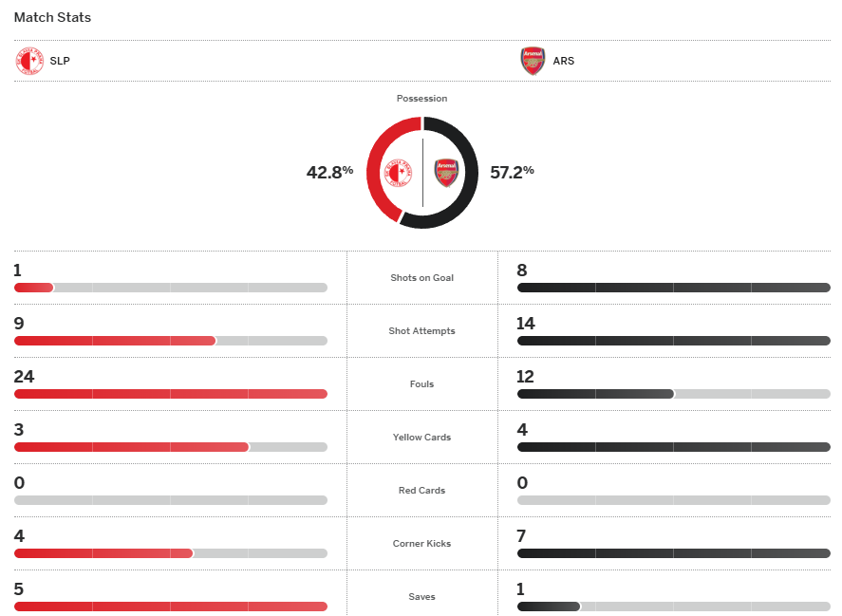The image size is (842, 616).
Task: Click the Slavia Prague crest in header
Action: click(x=29, y=62)
